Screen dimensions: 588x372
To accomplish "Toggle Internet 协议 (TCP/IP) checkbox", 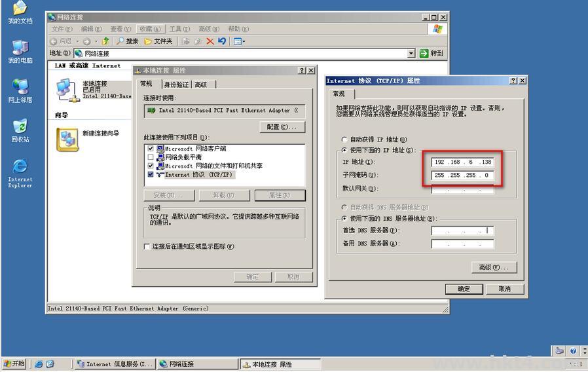I will pyautogui.click(x=151, y=174).
